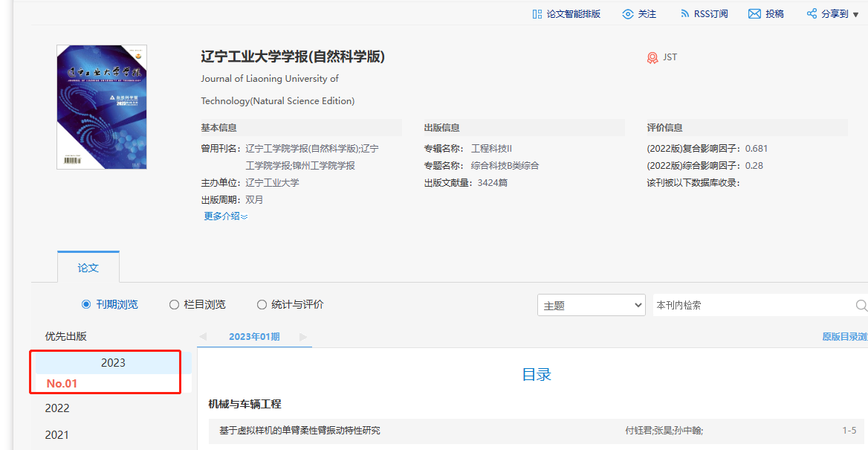Click the 2023年01期 issue tab

(x=254, y=336)
